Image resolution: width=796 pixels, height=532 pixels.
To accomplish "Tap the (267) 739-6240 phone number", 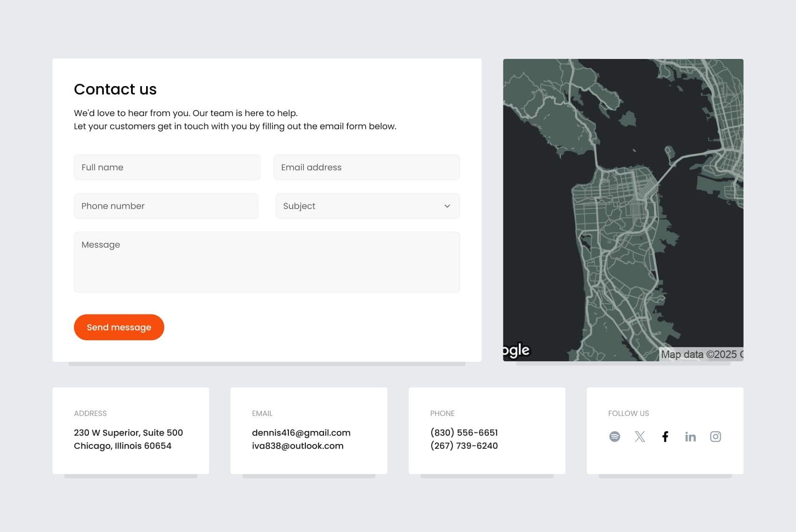I will click(464, 446).
